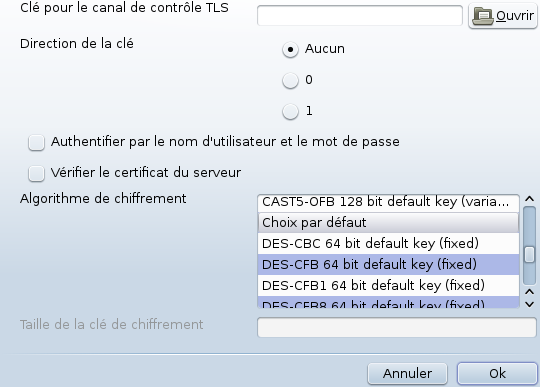
Task: Click the TLS control channel key field
Action: tap(360, 15)
